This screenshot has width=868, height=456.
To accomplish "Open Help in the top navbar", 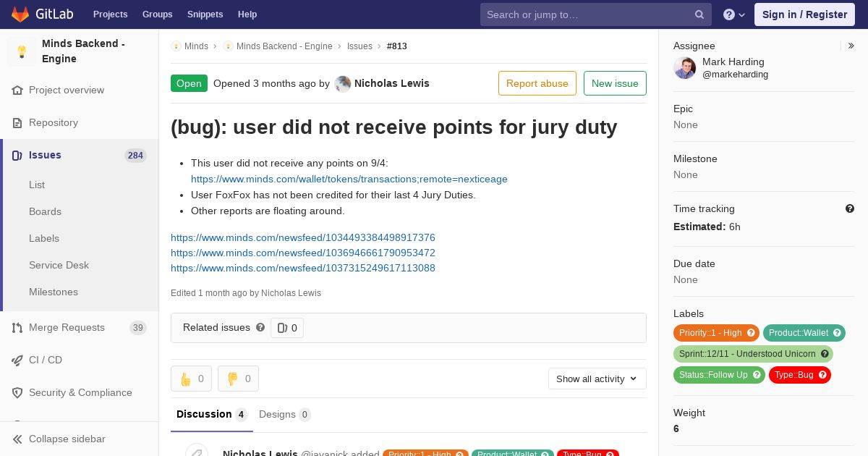I will click(x=247, y=14).
